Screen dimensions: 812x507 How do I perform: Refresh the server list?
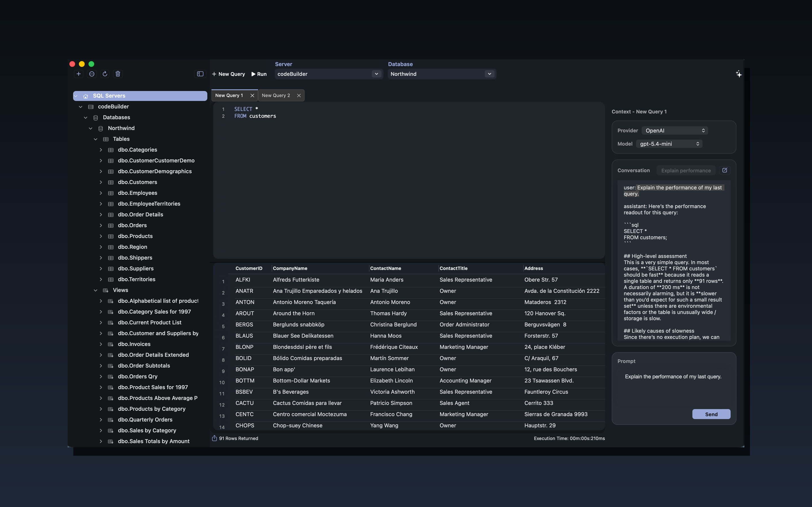105,74
